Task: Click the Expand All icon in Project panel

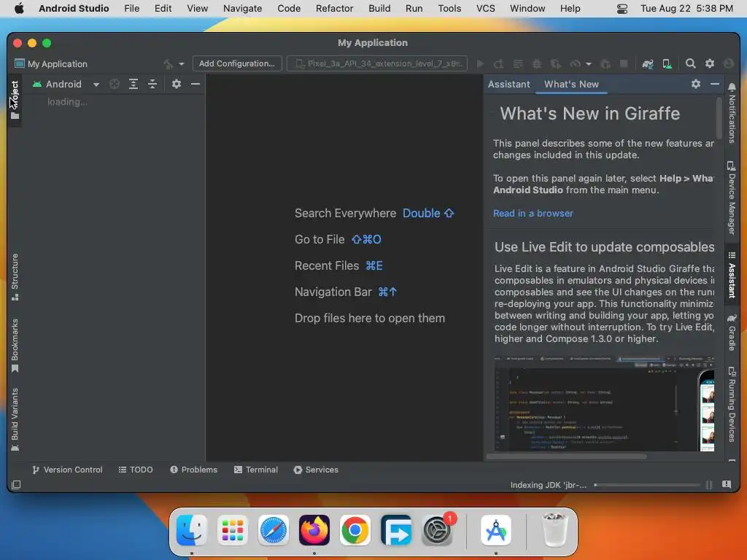Action: tap(133, 85)
